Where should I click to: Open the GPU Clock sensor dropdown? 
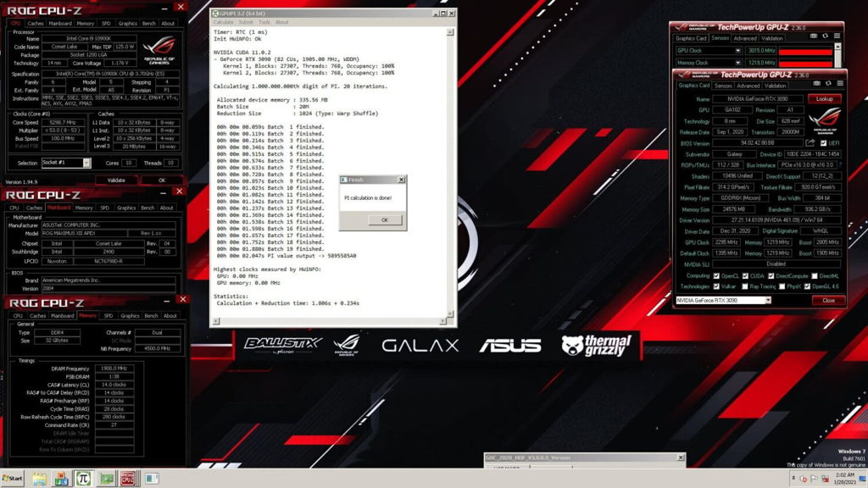pyautogui.click(x=738, y=50)
